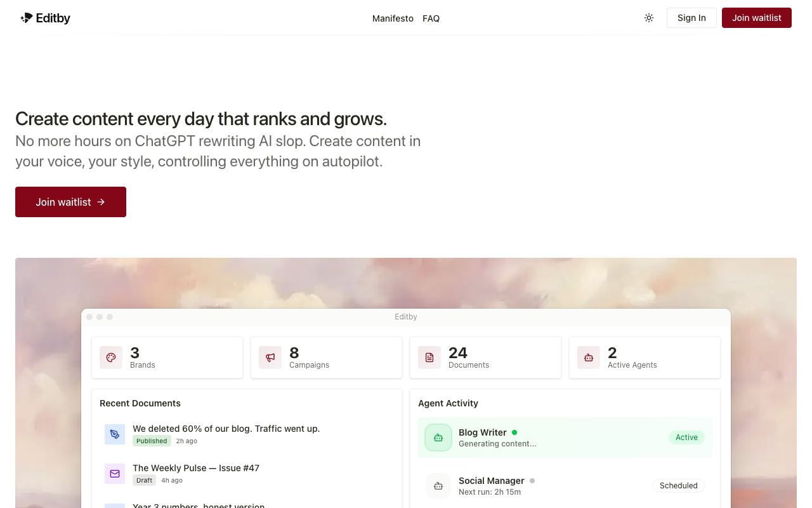
Task: Click the '3 Brands' count
Action: tap(134, 352)
